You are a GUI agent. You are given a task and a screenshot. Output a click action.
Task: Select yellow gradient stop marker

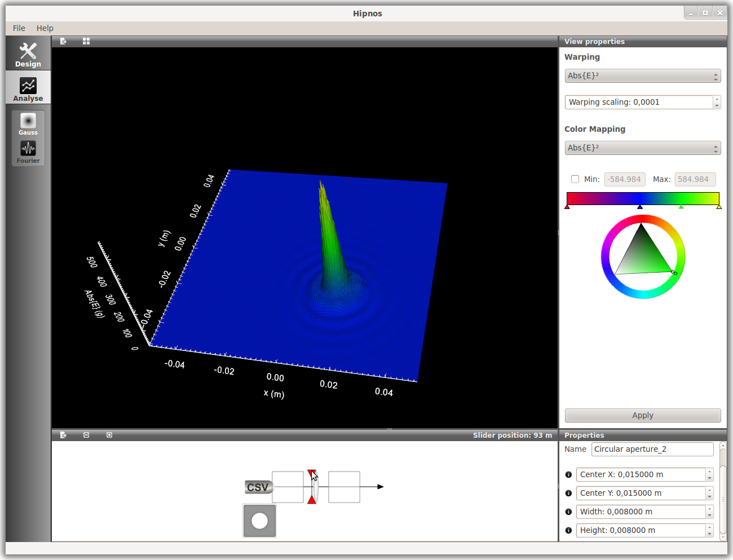tap(719, 207)
